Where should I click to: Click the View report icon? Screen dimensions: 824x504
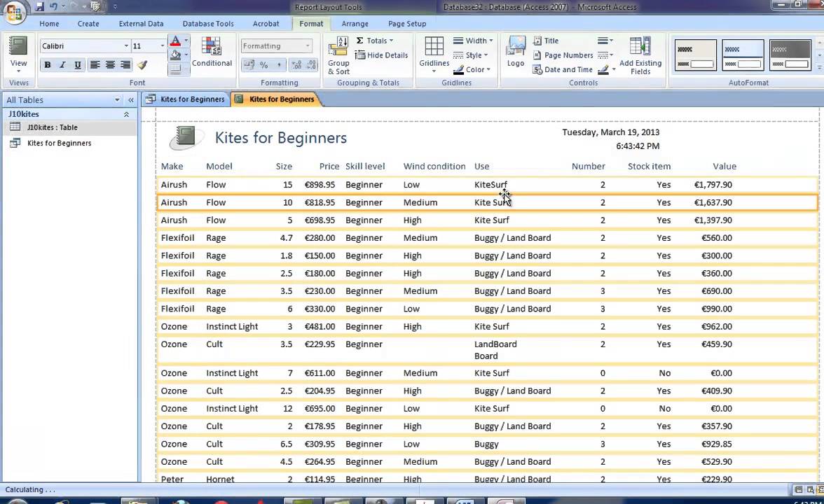point(18,46)
